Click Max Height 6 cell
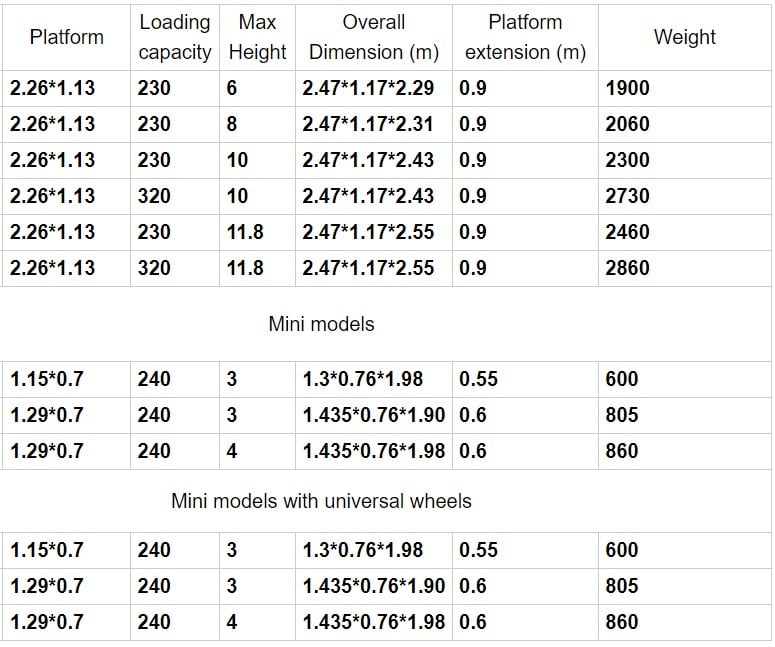This screenshot has height=647, width=775. [258, 88]
